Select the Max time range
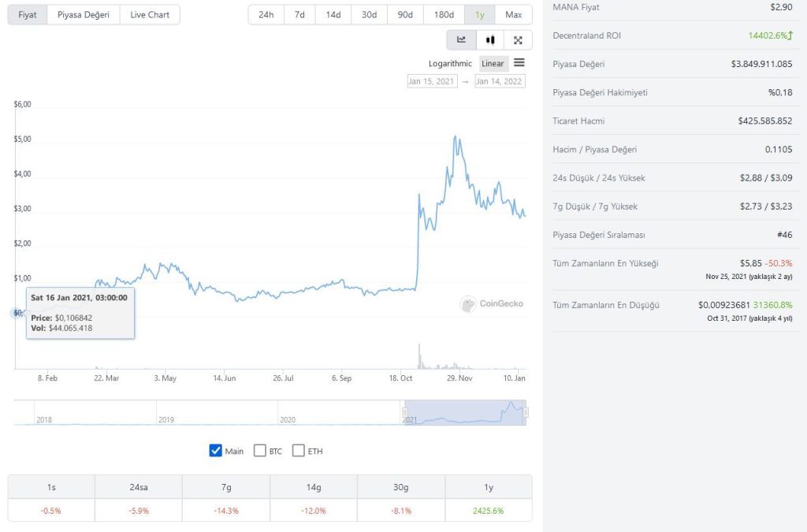The width and height of the screenshot is (807, 532). [514, 14]
